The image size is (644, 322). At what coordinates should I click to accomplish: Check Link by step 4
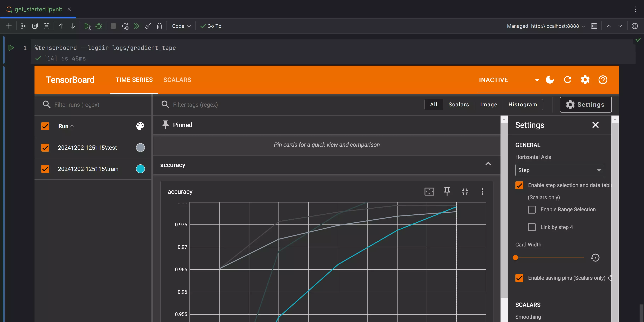point(531,227)
